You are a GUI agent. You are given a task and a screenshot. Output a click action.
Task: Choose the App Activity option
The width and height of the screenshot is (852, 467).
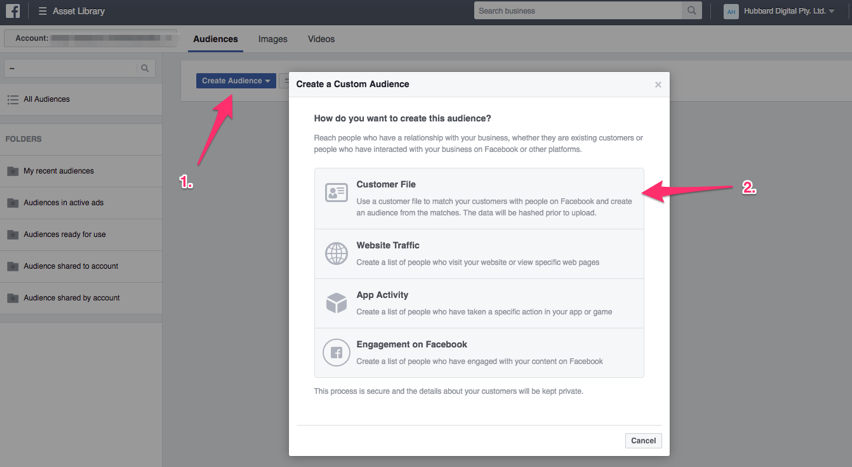[479, 303]
